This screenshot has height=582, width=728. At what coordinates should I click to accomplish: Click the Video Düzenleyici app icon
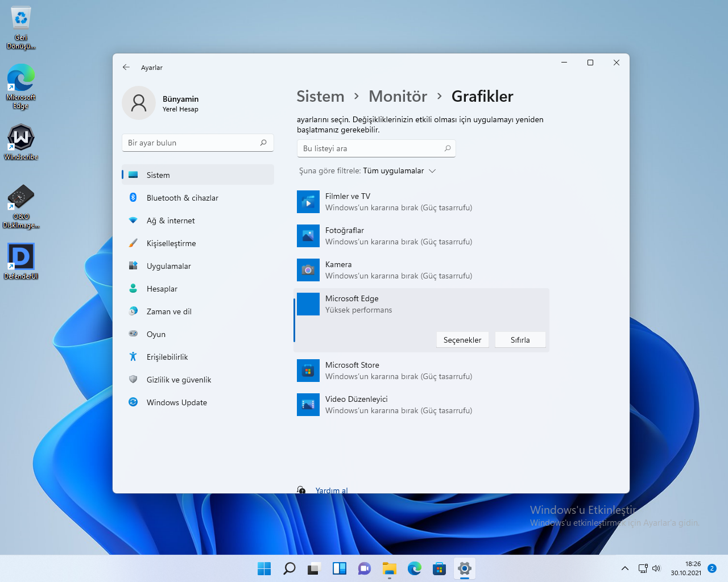click(x=308, y=405)
